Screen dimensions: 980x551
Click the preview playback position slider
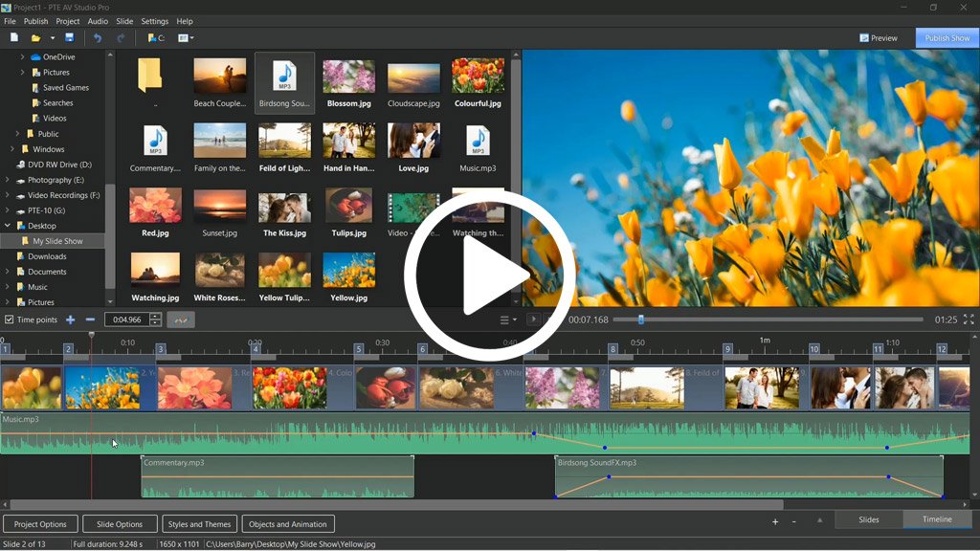(x=640, y=320)
